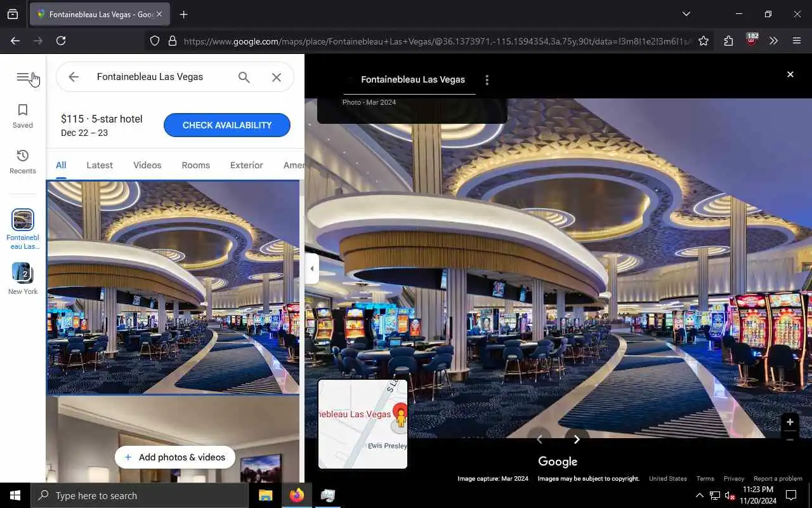This screenshot has width=812, height=508.
Task: Open the casino floor photo thumbnail
Action: point(173,288)
